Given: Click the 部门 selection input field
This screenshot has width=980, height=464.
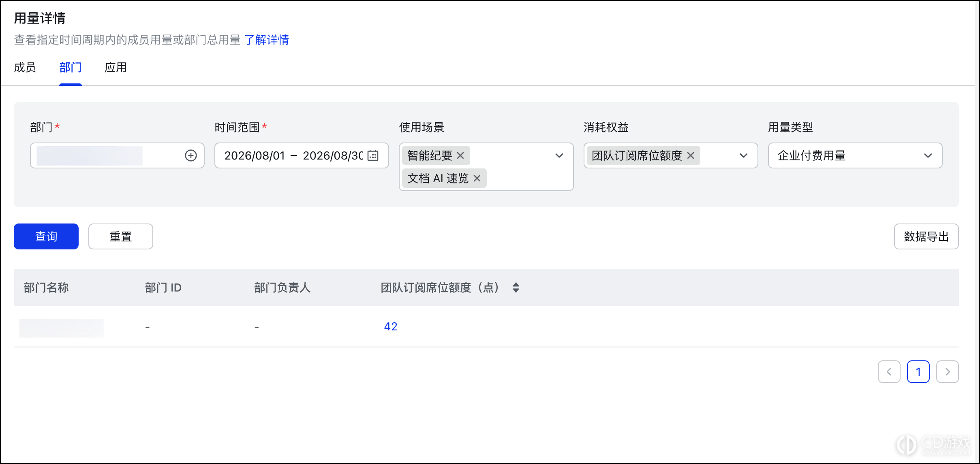Looking at the screenshot, I should coord(117,155).
